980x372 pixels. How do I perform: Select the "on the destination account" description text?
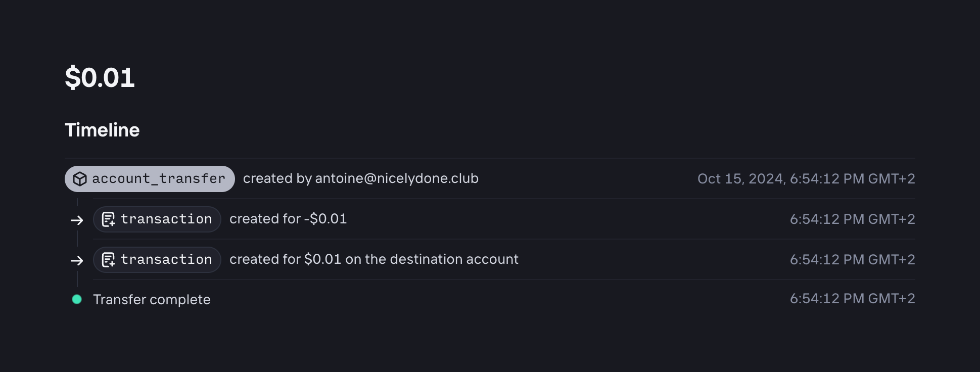click(x=432, y=259)
